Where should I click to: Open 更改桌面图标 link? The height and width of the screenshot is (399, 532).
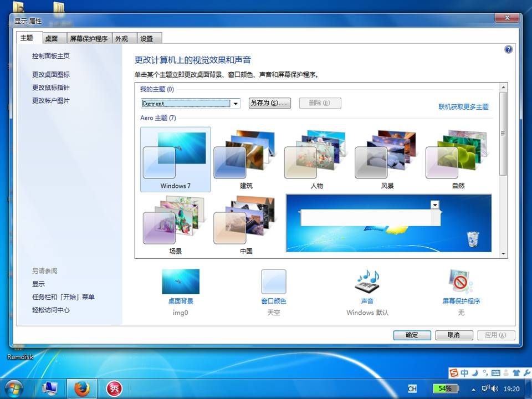[51, 74]
